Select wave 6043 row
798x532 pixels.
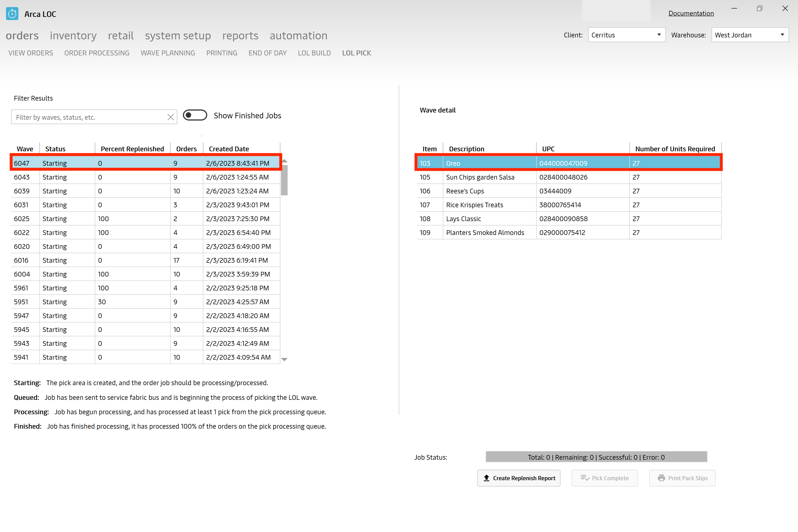[x=145, y=177]
